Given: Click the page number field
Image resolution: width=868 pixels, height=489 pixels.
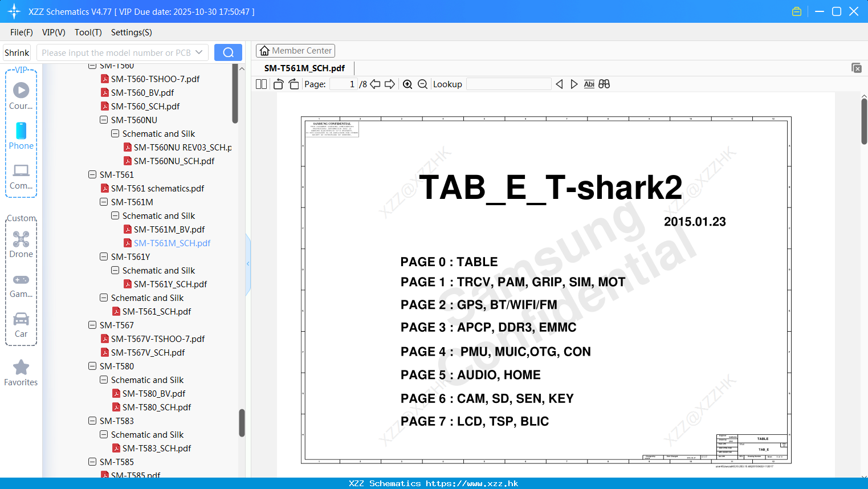Looking at the screenshot, I should (x=343, y=84).
